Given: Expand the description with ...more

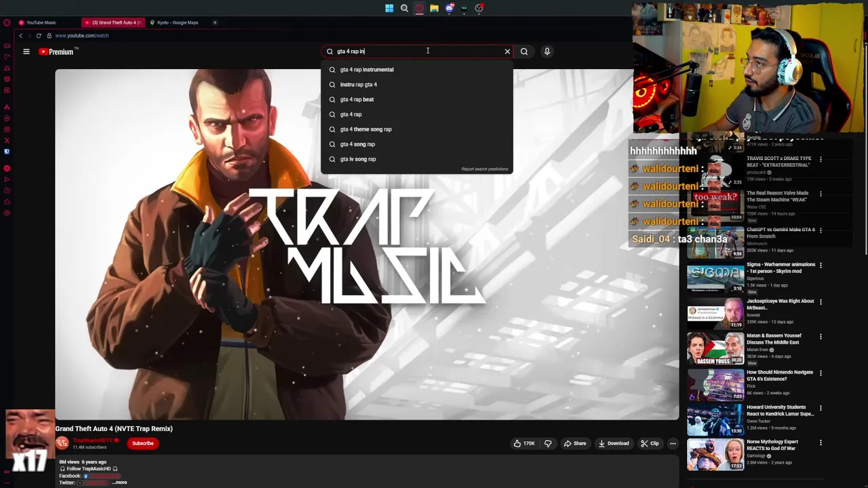Looking at the screenshot, I should point(119,483).
